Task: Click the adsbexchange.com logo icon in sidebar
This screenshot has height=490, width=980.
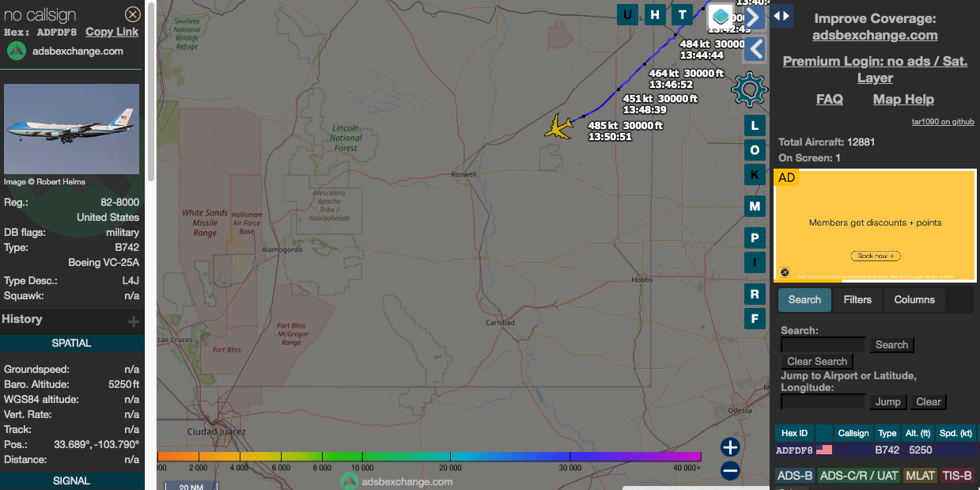Action: point(17,51)
